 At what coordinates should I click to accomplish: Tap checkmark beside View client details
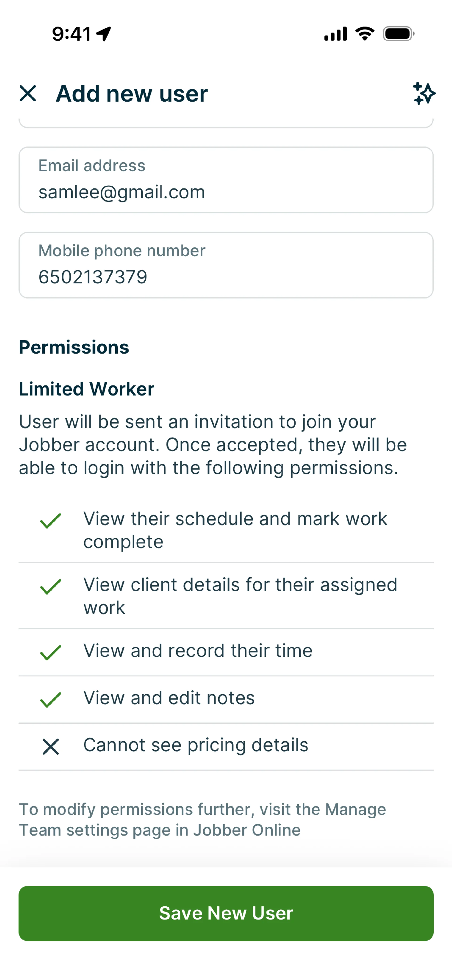pyautogui.click(x=51, y=587)
